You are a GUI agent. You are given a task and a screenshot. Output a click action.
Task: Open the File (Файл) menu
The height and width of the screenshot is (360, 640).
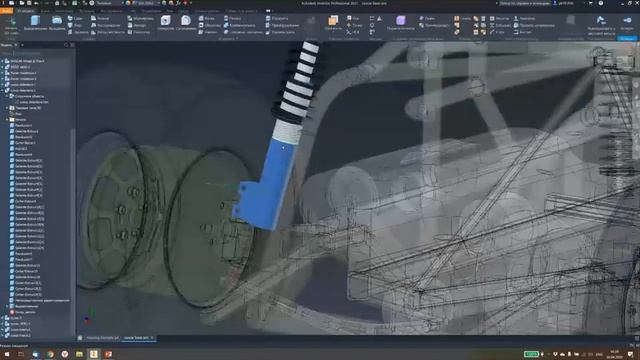point(7,11)
